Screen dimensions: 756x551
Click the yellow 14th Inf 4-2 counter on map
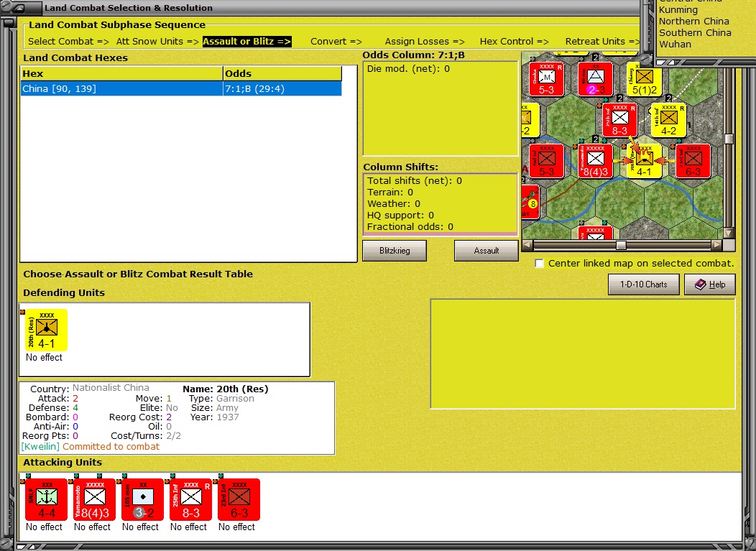point(669,120)
